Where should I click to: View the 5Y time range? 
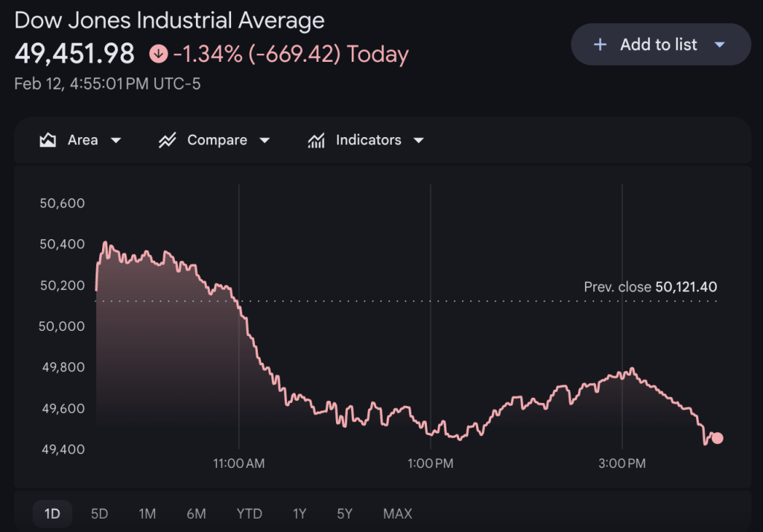pyautogui.click(x=344, y=513)
